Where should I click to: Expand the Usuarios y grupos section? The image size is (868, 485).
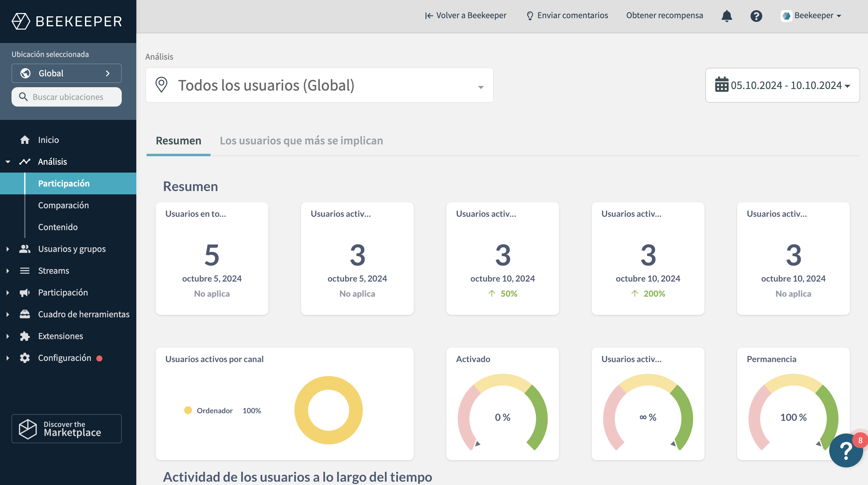[x=8, y=249]
